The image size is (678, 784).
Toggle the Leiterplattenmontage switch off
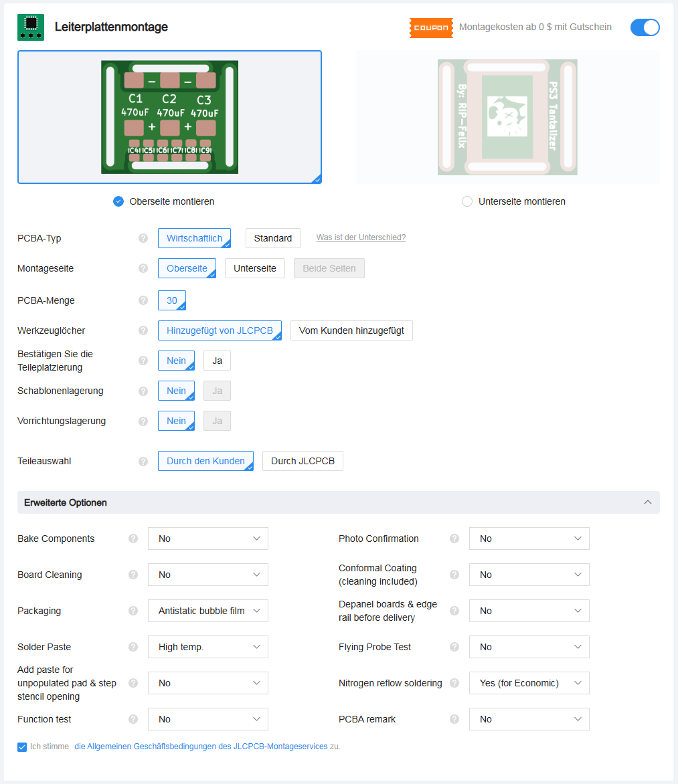click(645, 27)
